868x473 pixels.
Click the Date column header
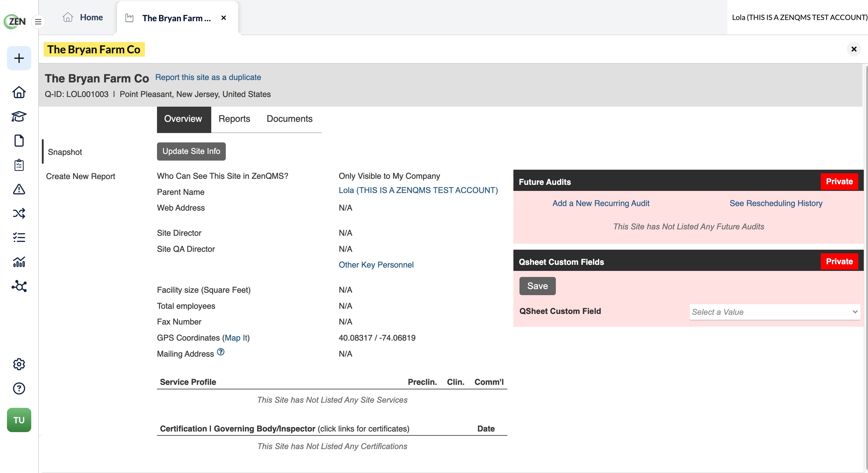486,429
